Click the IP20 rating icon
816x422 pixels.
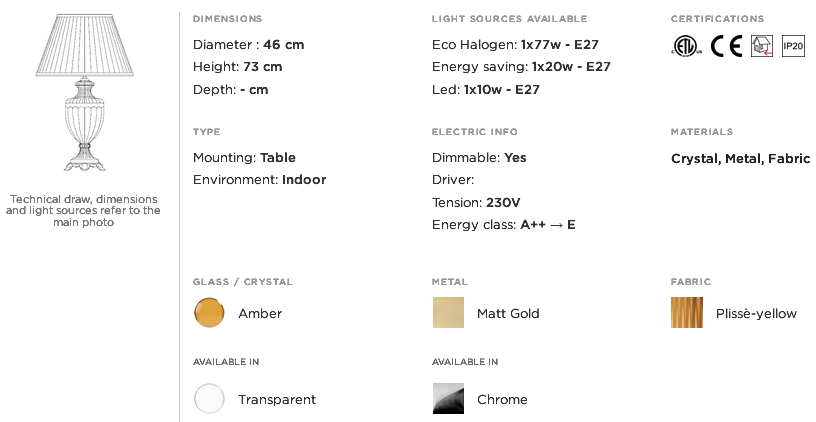tap(794, 46)
